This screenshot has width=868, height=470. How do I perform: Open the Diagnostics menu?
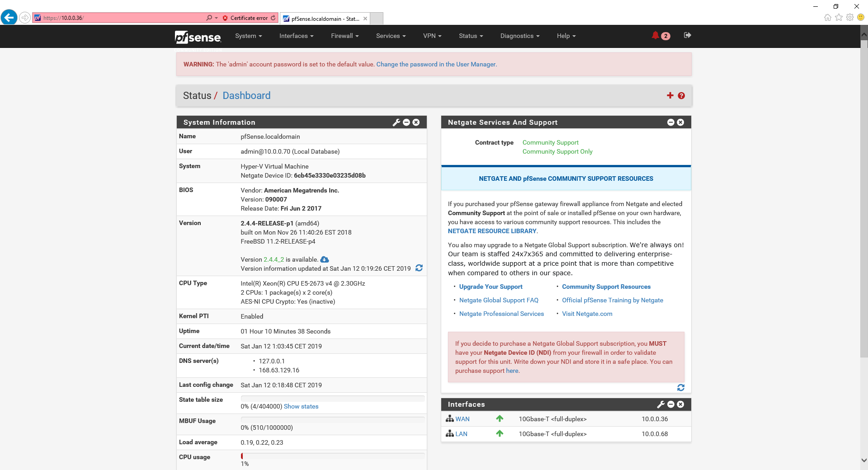tap(520, 36)
